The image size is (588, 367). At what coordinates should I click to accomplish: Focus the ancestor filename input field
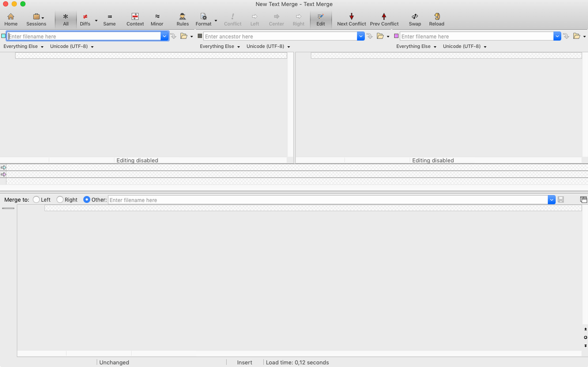tap(280, 36)
